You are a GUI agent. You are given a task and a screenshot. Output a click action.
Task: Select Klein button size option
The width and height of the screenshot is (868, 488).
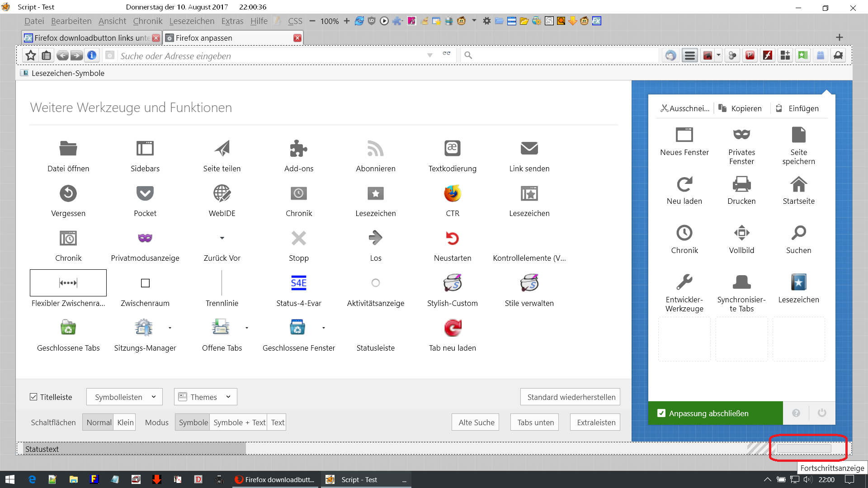(125, 422)
